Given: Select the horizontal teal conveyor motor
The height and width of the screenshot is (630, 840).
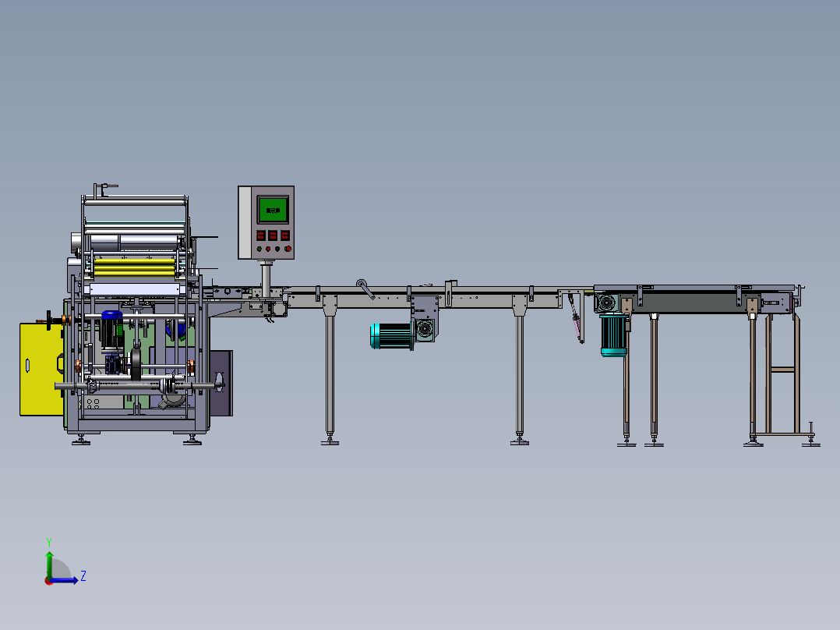Looking at the screenshot, I should (x=390, y=335).
